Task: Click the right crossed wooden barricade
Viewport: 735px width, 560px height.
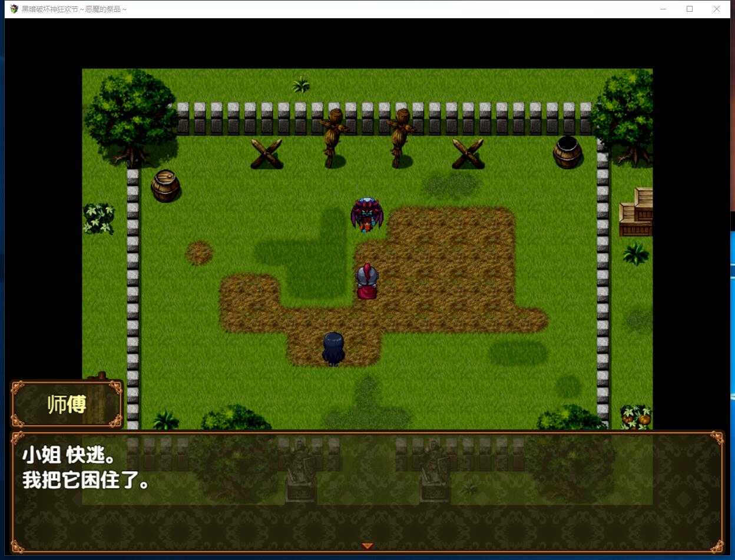Action: click(x=468, y=154)
